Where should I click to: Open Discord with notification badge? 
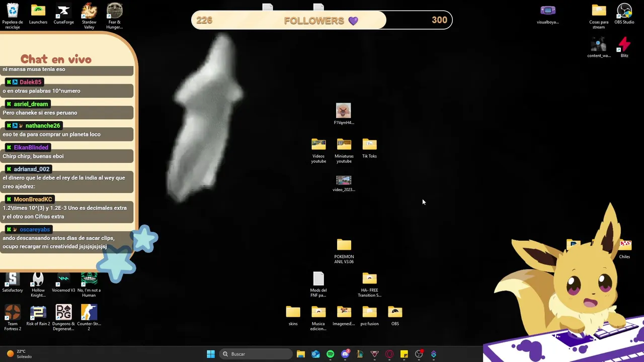[x=345, y=354]
